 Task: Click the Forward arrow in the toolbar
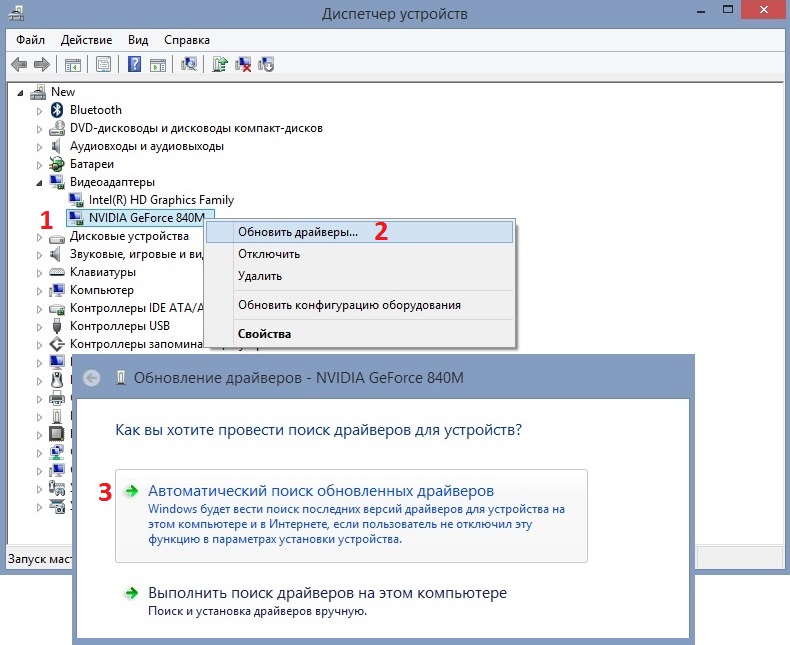tap(42, 64)
